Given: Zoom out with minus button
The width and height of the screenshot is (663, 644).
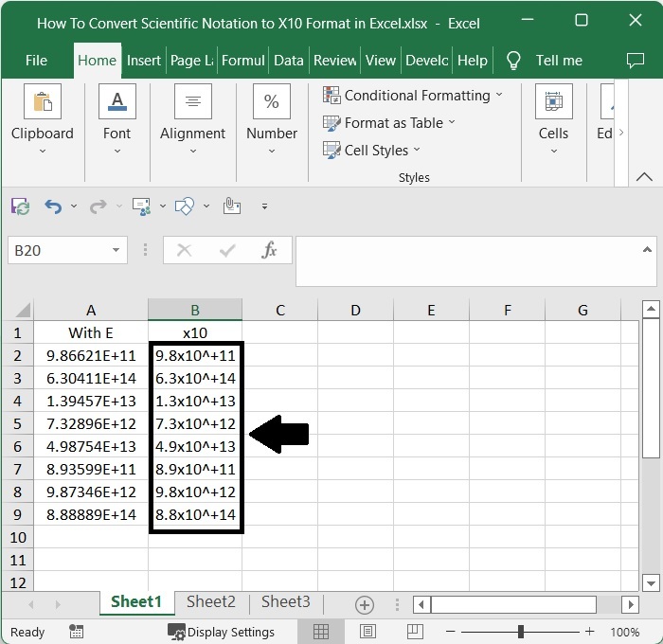Looking at the screenshot, I should tap(450, 632).
